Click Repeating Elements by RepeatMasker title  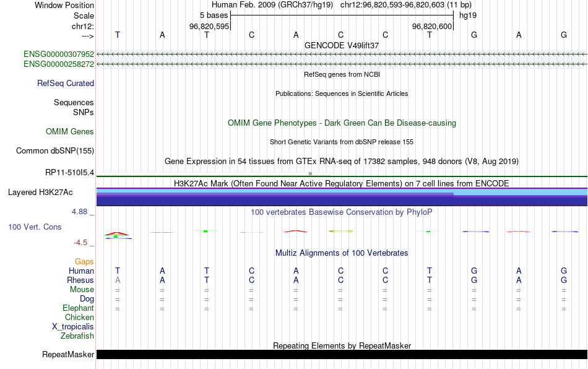342,345
